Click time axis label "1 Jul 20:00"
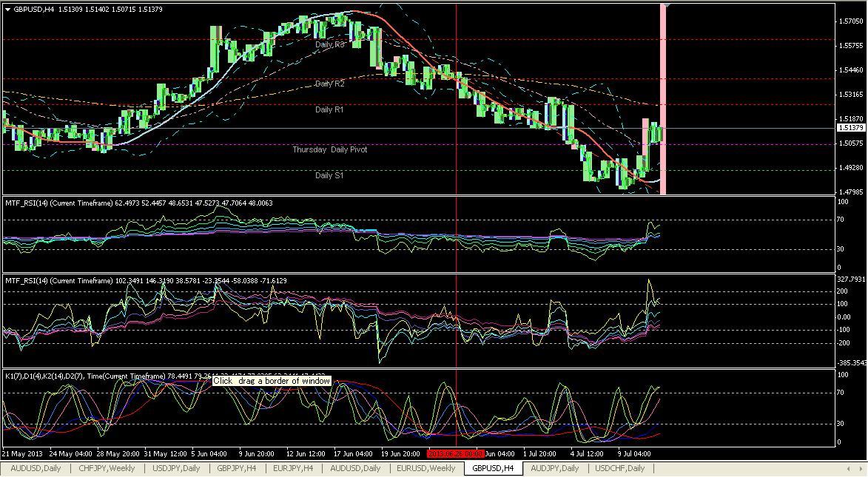868x477 pixels. tap(539, 454)
